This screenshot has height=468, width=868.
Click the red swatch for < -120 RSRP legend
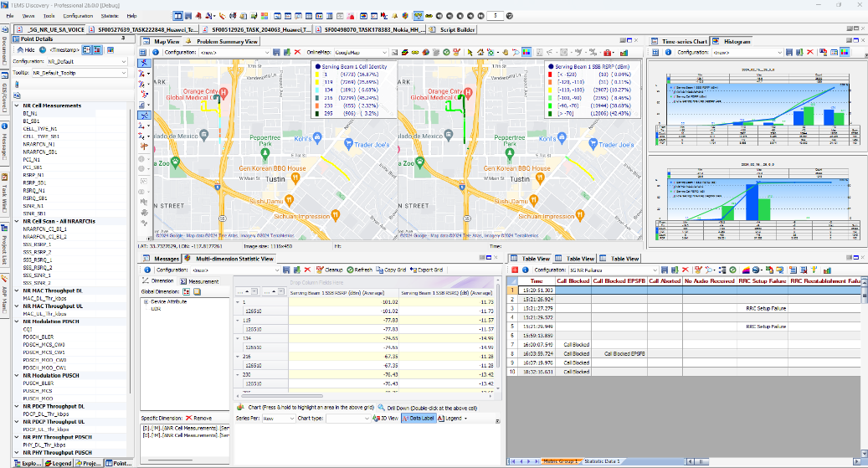pyautogui.click(x=550, y=75)
